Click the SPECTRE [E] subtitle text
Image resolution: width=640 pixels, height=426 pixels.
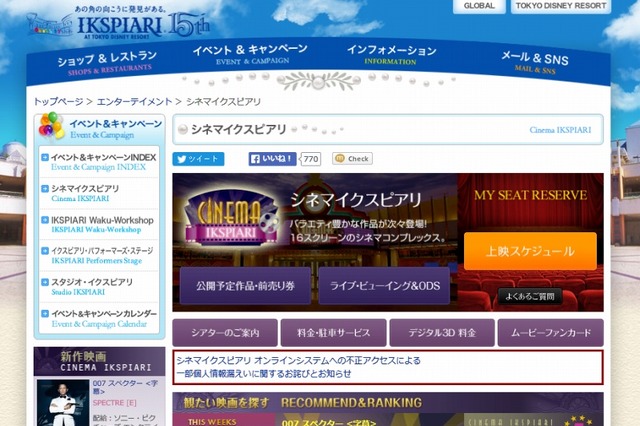[x=115, y=403]
